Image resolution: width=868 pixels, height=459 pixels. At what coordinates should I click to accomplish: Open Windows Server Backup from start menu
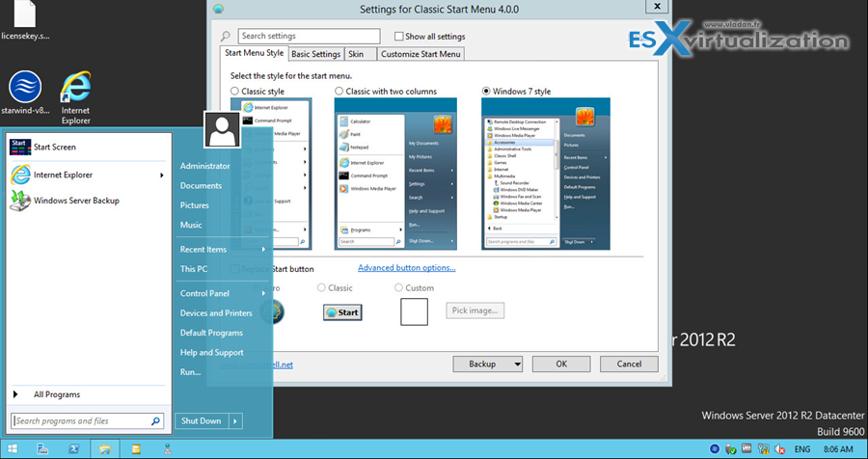point(88,201)
